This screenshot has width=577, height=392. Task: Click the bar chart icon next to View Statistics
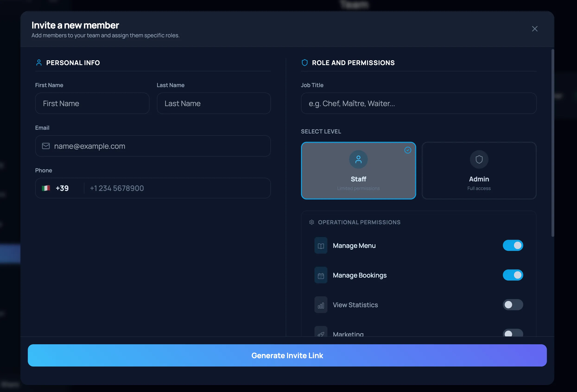321,305
